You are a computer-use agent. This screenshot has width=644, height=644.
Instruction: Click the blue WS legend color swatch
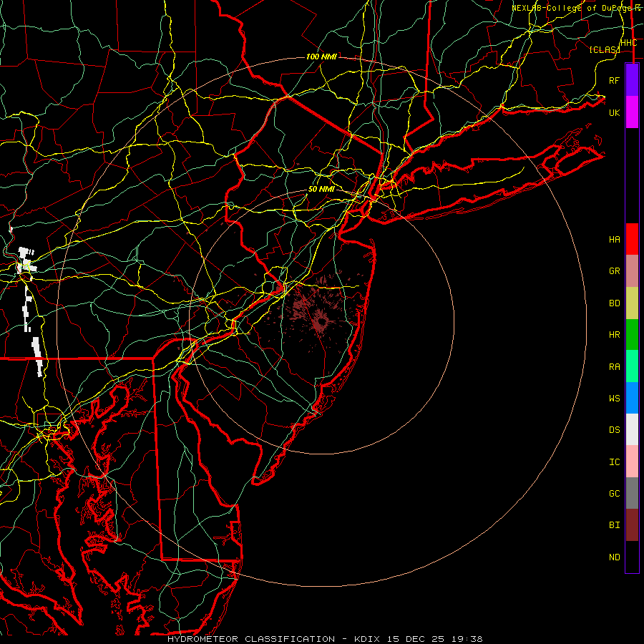tap(632, 398)
